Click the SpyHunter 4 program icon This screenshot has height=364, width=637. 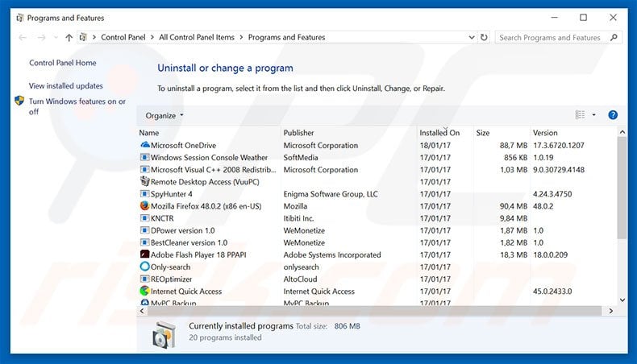(144, 193)
